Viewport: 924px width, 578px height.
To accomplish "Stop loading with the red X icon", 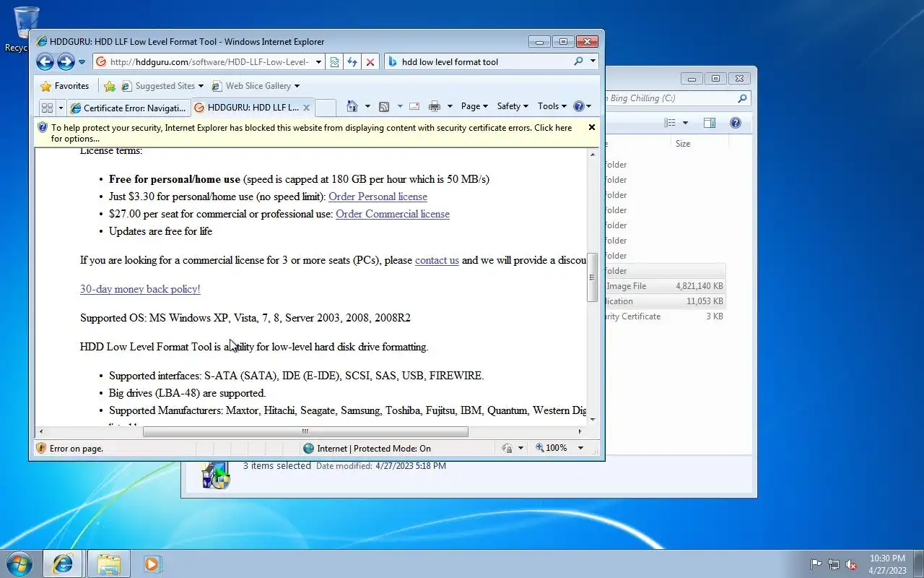I will tap(370, 62).
